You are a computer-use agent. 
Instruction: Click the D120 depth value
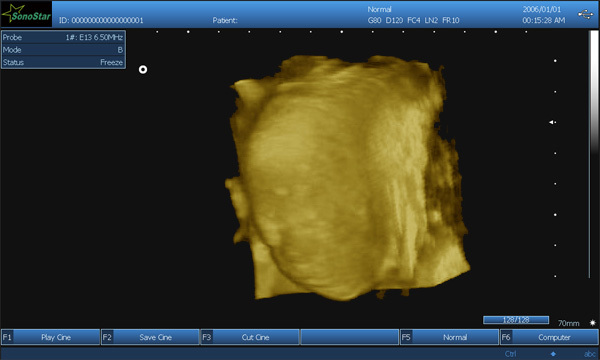[x=394, y=20]
